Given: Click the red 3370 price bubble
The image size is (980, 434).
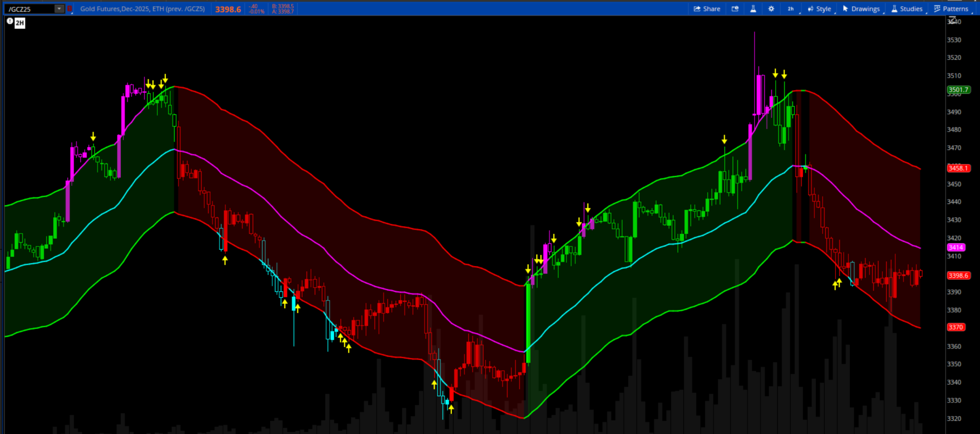Looking at the screenshot, I should pos(956,327).
